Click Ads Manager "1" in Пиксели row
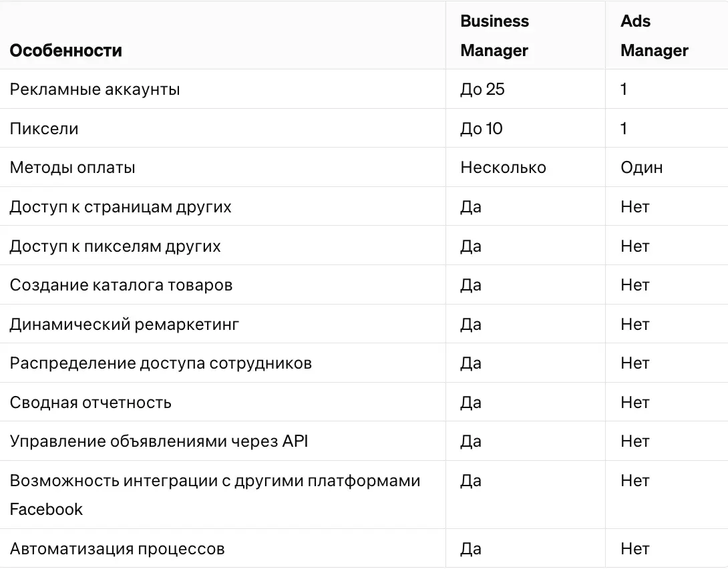The image size is (728, 569). click(624, 128)
